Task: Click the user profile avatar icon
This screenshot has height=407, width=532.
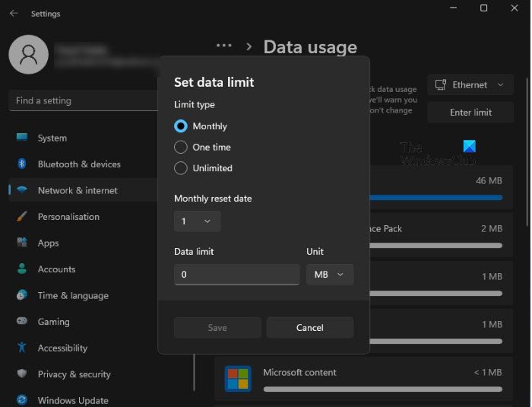Action: pos(27,54)
